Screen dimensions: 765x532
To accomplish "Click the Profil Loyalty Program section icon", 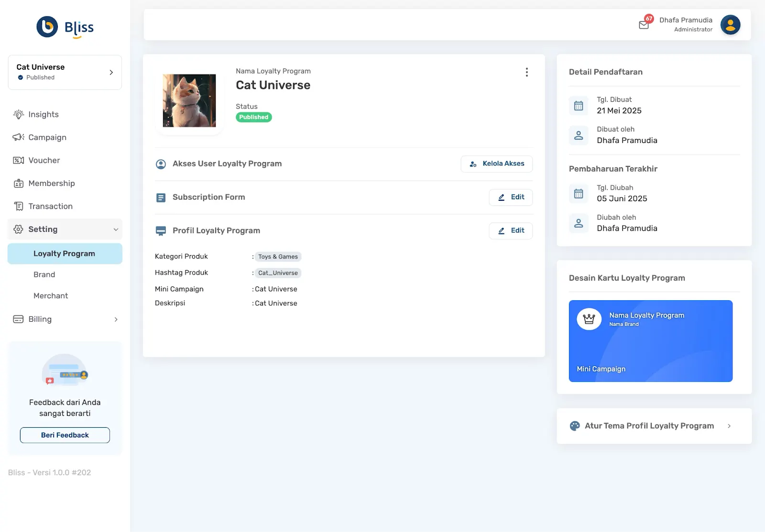I will (161, 231).
